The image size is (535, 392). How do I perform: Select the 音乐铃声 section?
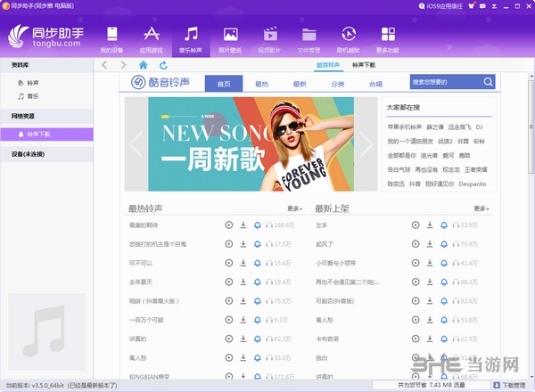(x=191, y=39)
